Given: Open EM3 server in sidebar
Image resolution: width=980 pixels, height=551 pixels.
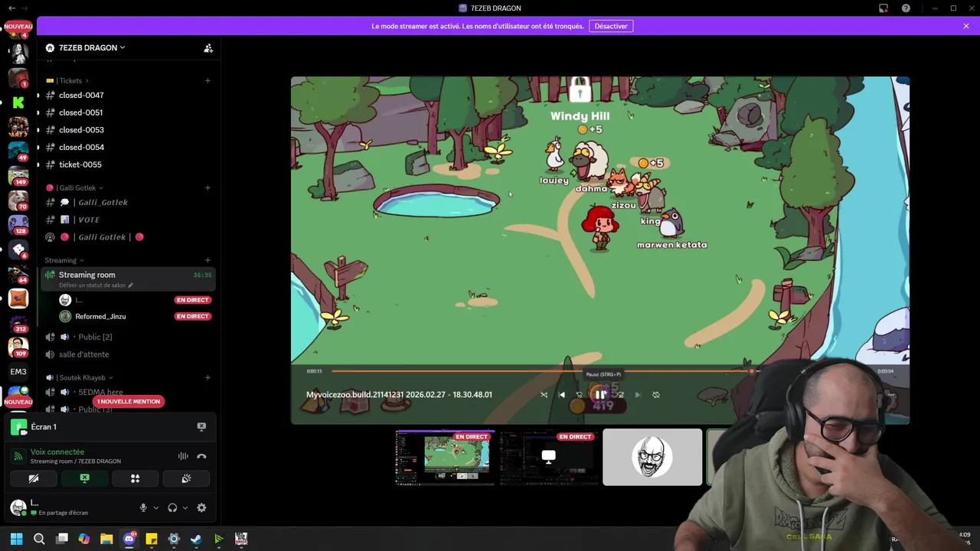Looking at the screenshot, I should (x=18, y=372).
